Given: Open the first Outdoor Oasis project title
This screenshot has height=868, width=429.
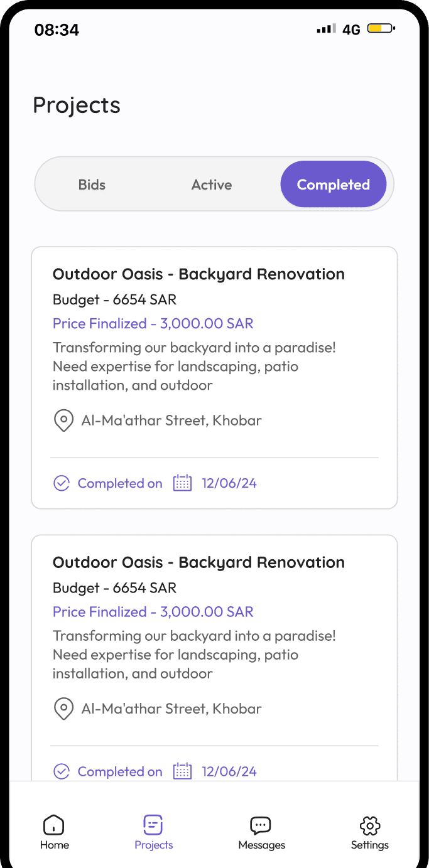Looking at the screenshot, I should pos(198,274).
